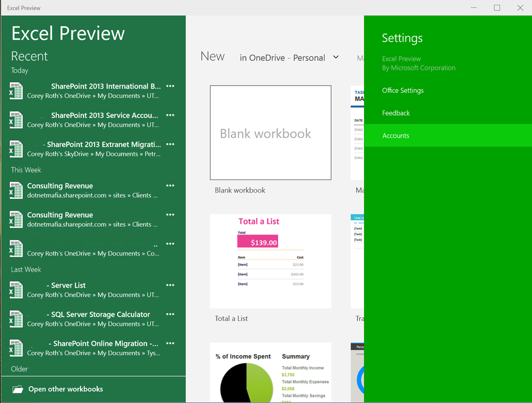Click the Excel icon beside Server List
This screenshot has width=532, height=403.
16,290
